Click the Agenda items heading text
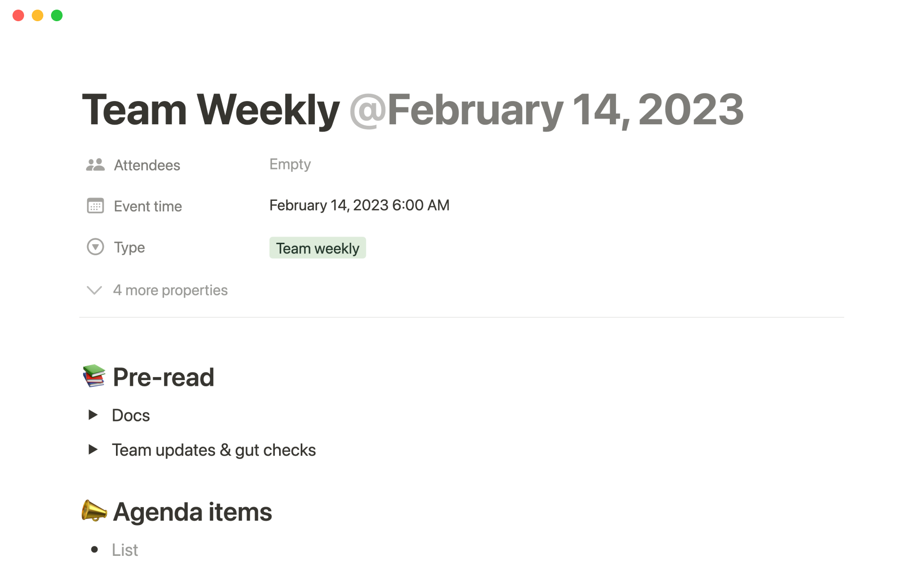 click(x=192, y=512)
